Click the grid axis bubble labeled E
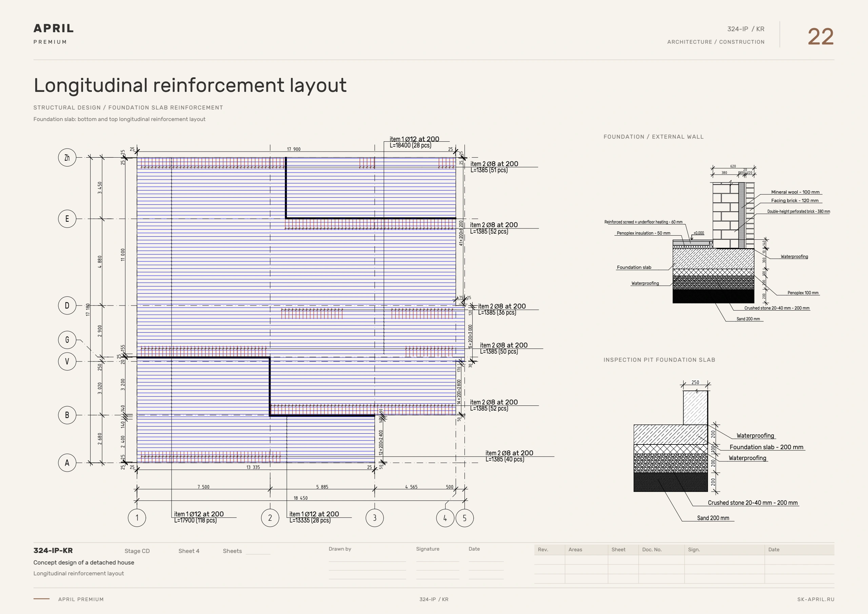The image size is (868, 614). click(67, 219)
